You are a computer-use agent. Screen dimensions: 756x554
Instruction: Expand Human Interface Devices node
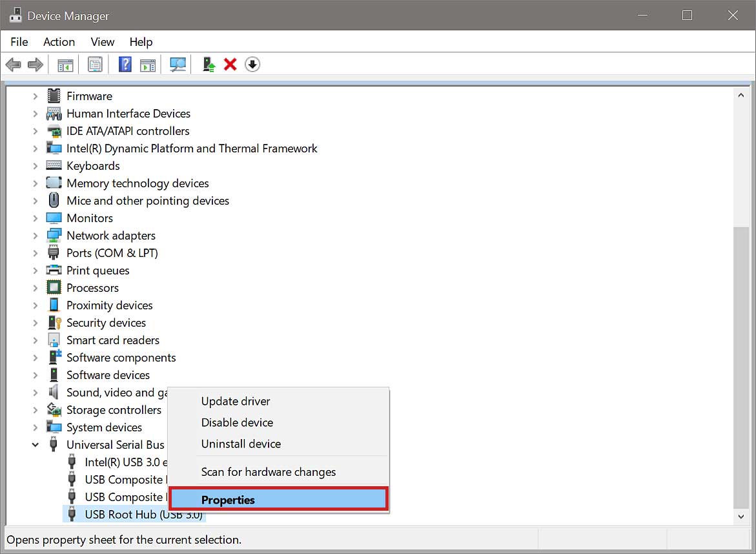pyautogui.click(x=36, y=113)
